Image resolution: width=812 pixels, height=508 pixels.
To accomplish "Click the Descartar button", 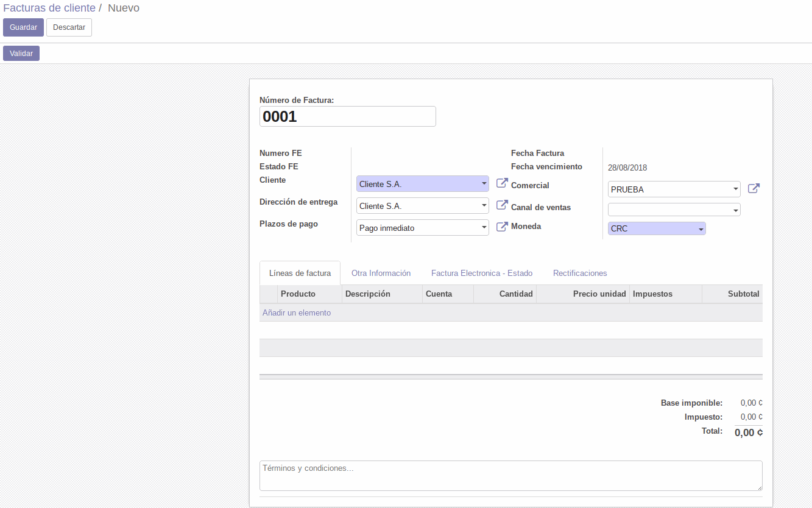I will point(69,27).
